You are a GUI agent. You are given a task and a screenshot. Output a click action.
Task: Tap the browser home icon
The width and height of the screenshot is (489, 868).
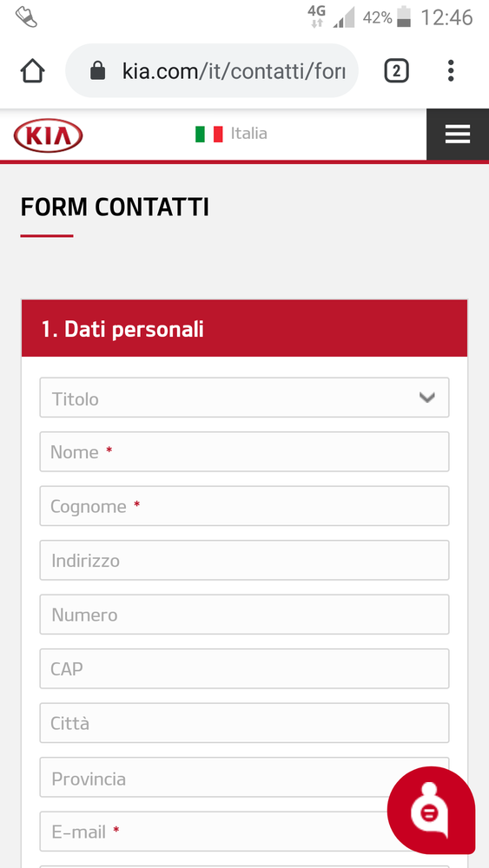32,71
